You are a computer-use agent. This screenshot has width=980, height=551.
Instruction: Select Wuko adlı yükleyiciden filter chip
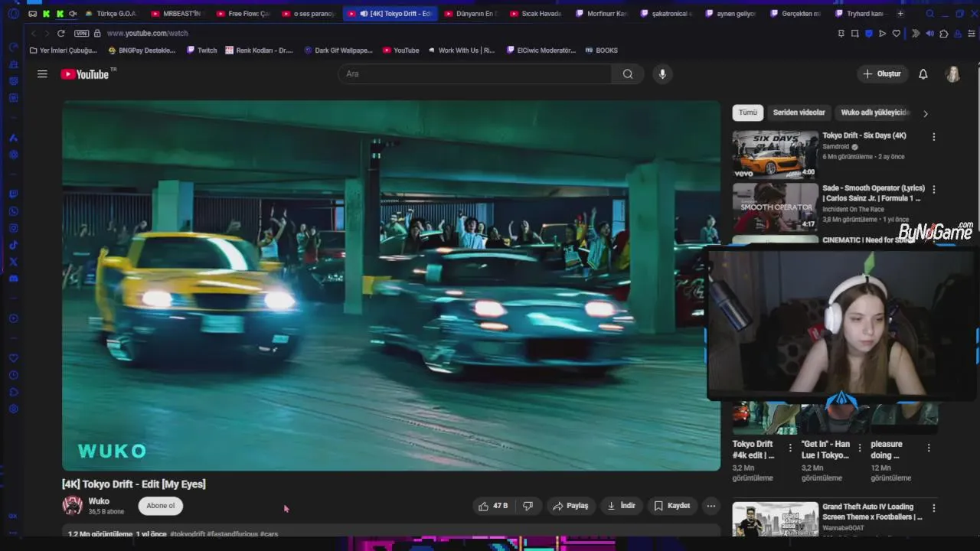[x=875, y=112]
